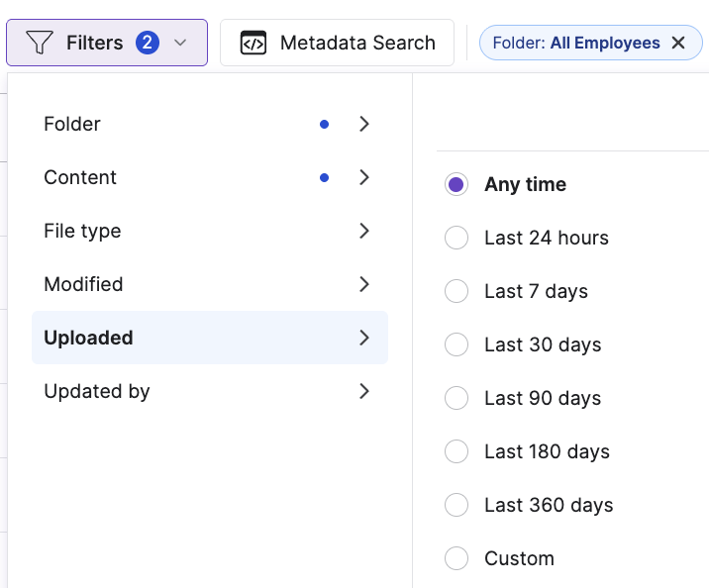Open the Metadata Search button

[337, 43]
